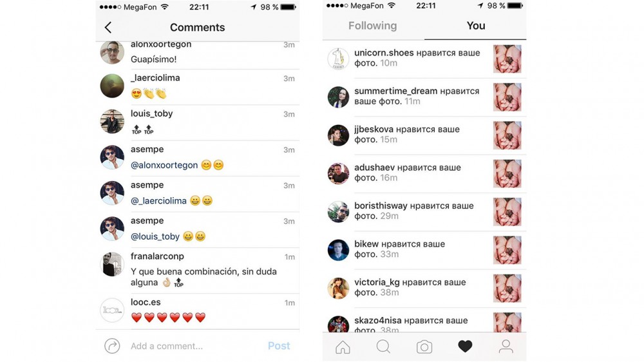This screenshot has width=644, height=362.
Task: Open the @alonxoortegon mention link
Action: pyautogui.click(x=164, y=165)
